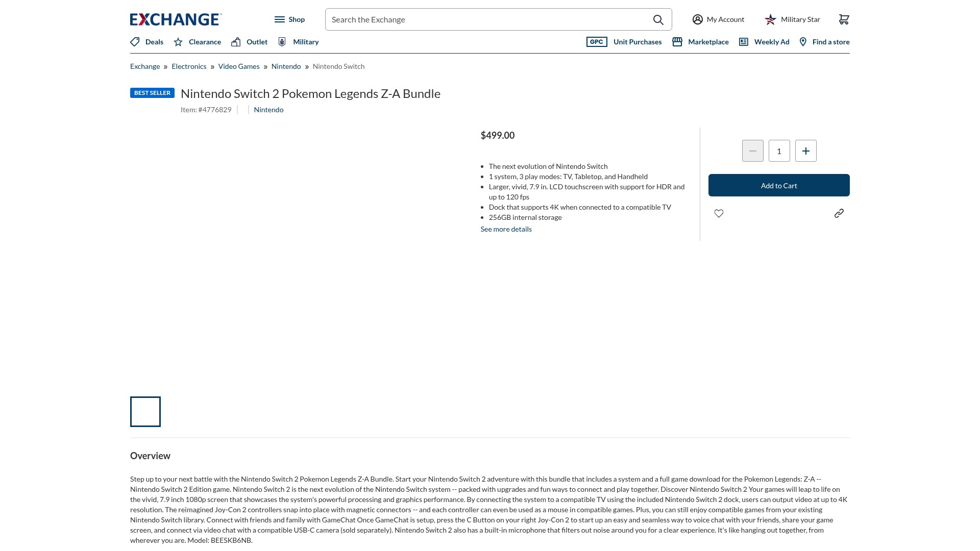This screenshot has height=551, width=980.
Task: Open My Account
Action: pyautogui.click(x=718, y=19)
